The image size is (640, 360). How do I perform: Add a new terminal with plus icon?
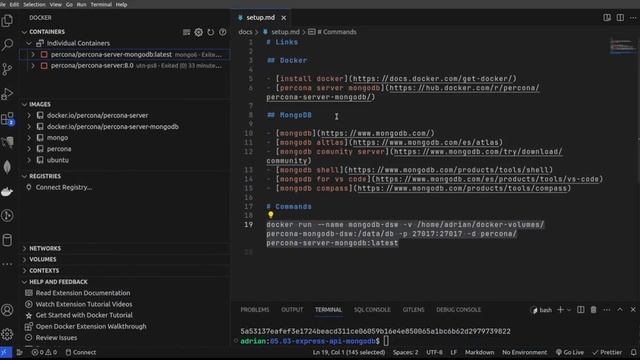[x=560, y=310]
